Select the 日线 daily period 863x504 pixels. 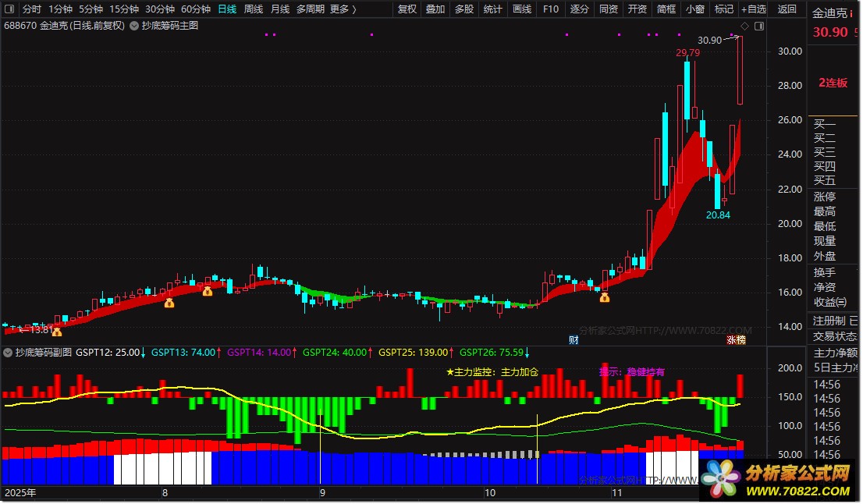coord(227,9)
